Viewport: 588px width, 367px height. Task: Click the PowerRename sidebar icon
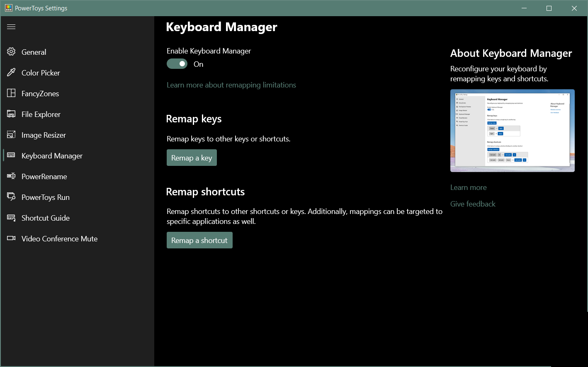[11, 176]
